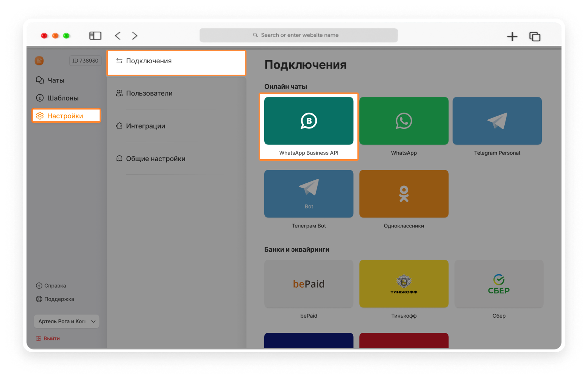Click the WhatsApp Business API caption

tap(309, 153)
